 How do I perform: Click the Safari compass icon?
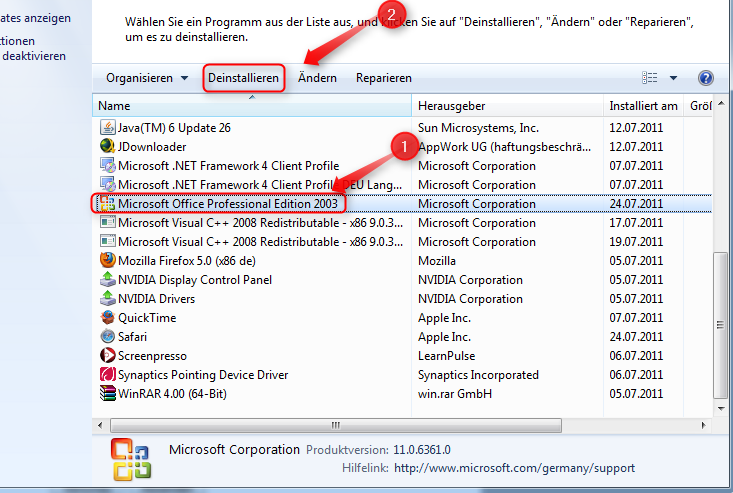(x=108, y=337)
